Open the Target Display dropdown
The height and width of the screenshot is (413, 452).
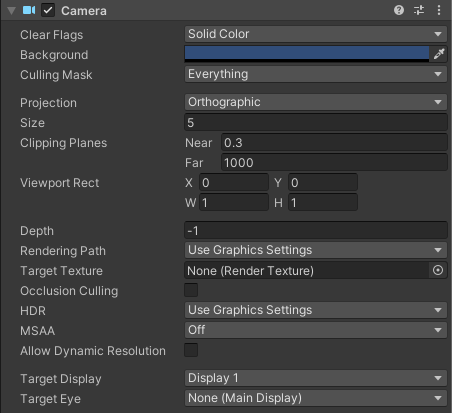pyautogui.click(x=316, y=378)
